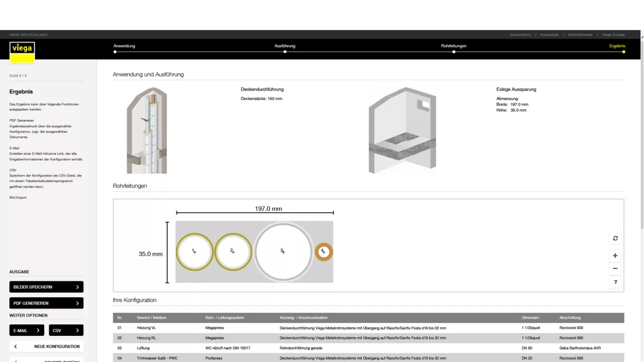The height and width of the screenshot is (362, 644).
Task: Open the question mark help icon
Action: click(x=615, y=282)
